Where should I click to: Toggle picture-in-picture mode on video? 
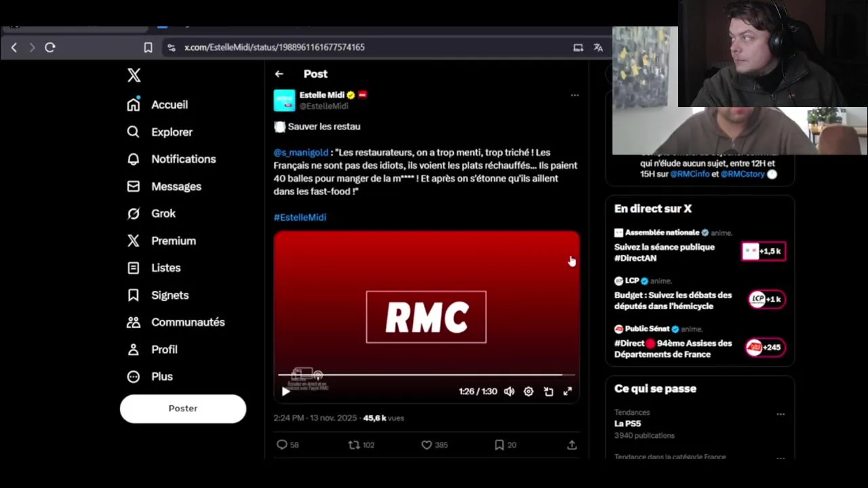pos(548,391)
